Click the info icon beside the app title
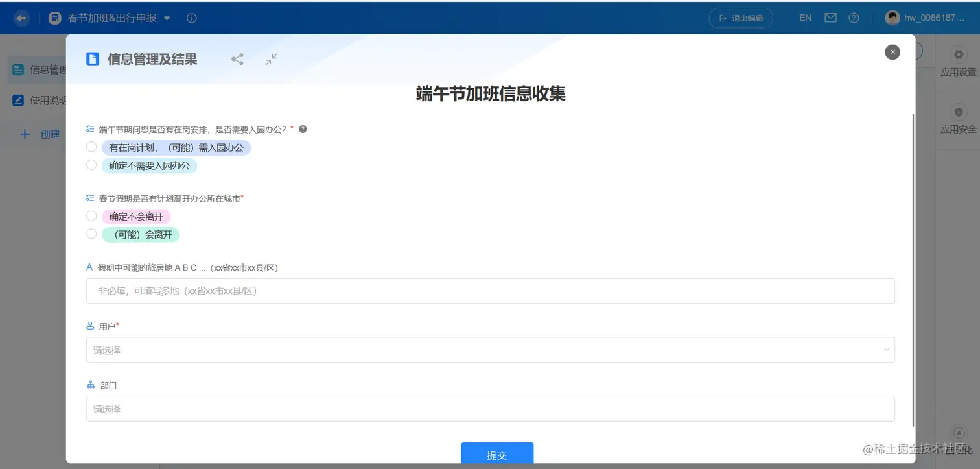The height and width of the screenshot is (469, 980). pyautogui.click(x=191, y=18)
